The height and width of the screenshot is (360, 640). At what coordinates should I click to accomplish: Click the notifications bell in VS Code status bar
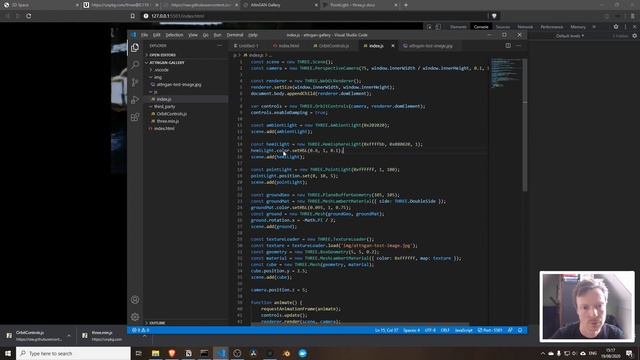coord(520,330)
